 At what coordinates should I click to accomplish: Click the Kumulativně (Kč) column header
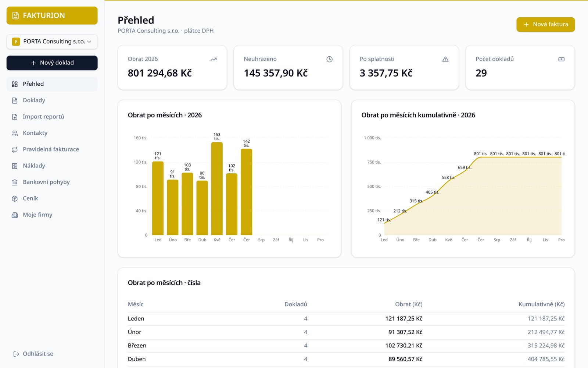542,304
